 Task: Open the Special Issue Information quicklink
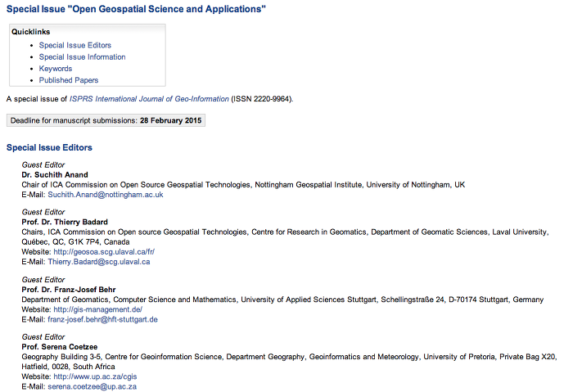[x=82, y=57]
